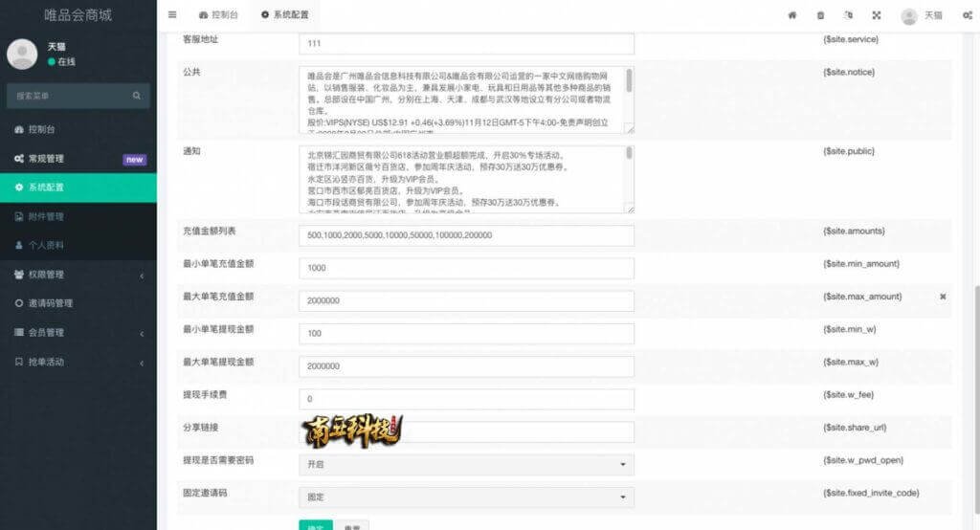This screenshot has height=530, width=980.
Task: Open the 固定邀请码 dropdown
Action: click(x=466, y=497)
